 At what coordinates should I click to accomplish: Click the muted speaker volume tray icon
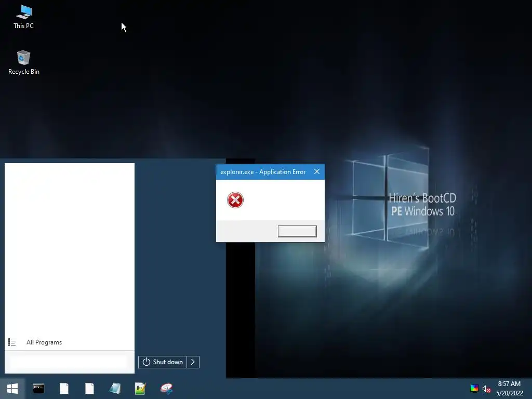point(486,389)
